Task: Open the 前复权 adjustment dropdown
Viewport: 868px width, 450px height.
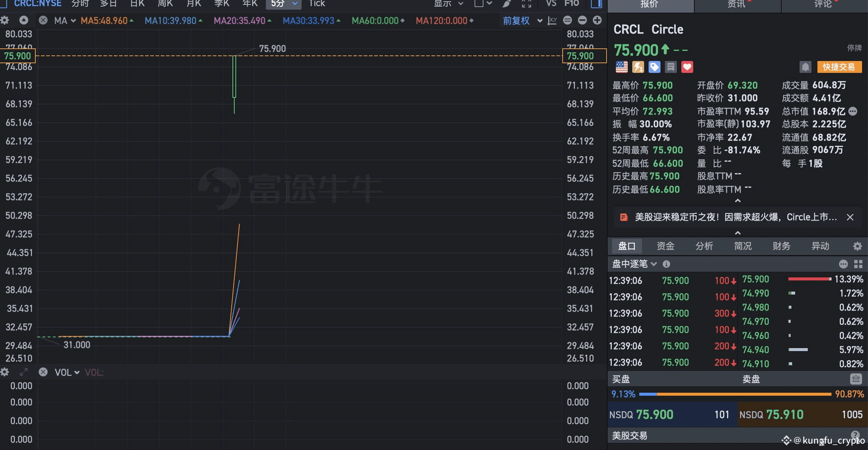Action: coord(523,20)
